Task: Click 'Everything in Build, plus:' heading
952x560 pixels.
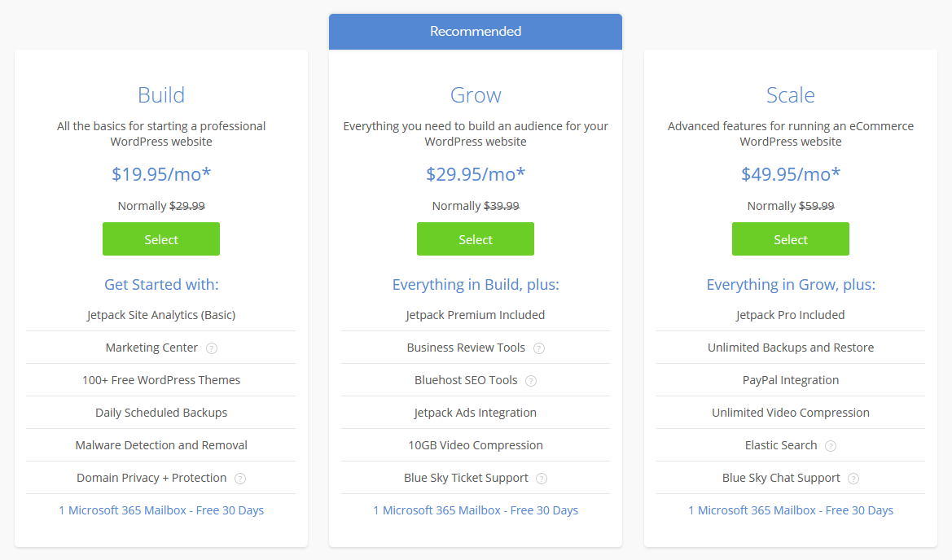Action: coord(476,285)
